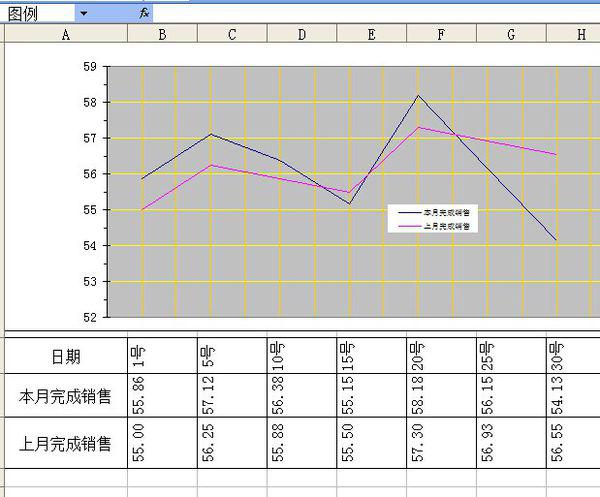Click into the formula bar input area

point(370,12)
